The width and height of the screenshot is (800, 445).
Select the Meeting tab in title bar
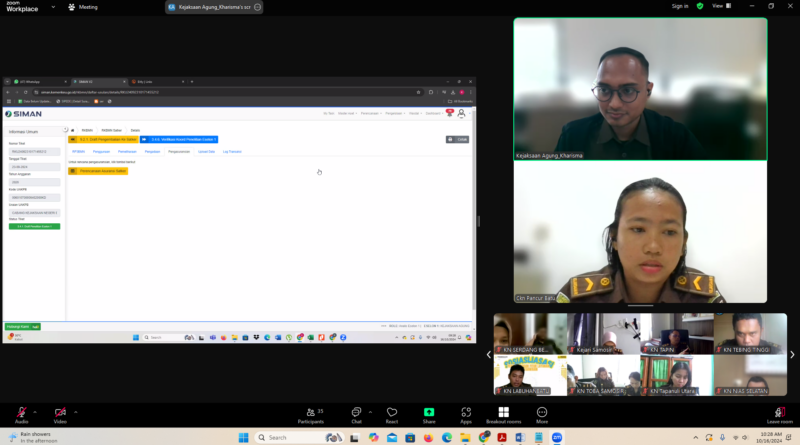coord(83,7)
